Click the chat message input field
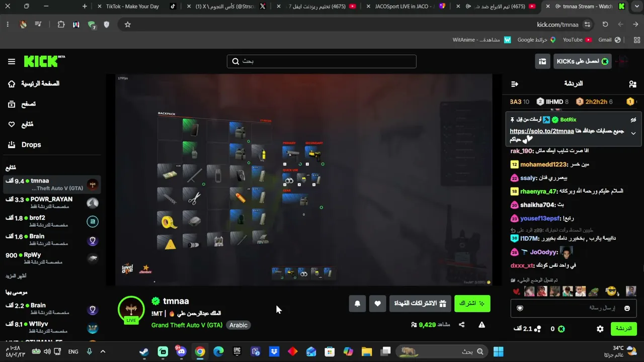This screenshot has height=362, width=644. pyautogui.click(x=574, y=308)
